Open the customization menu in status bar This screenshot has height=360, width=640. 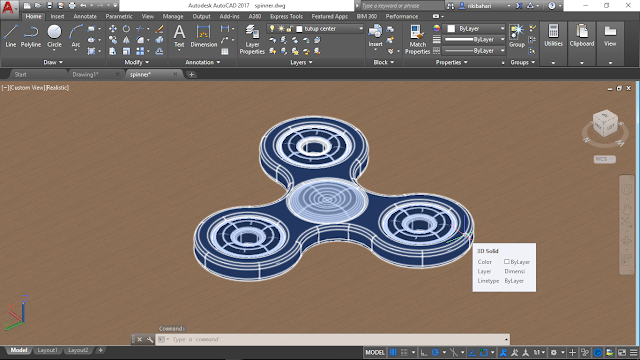pyautogui.click(x=633, y=352)
